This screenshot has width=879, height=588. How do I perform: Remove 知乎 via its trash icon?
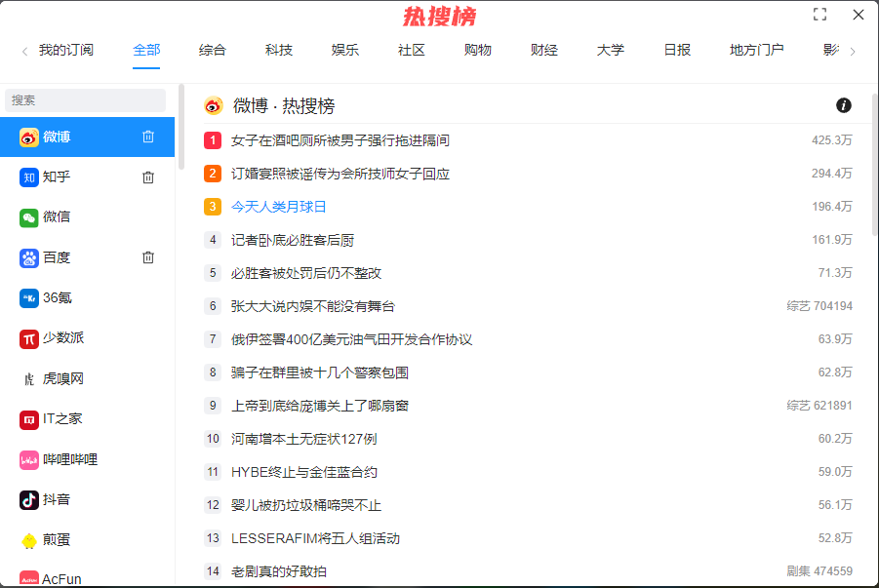pos(148,176)
